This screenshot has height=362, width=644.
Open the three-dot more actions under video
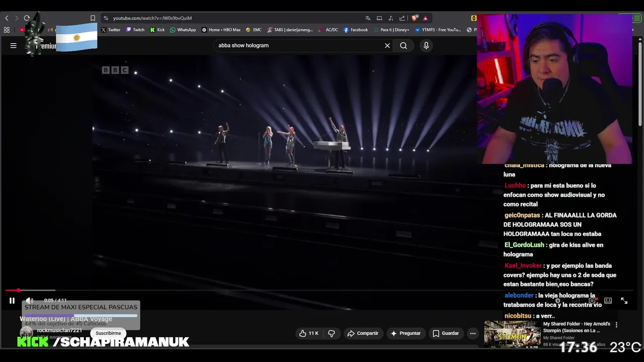(472, 333)
